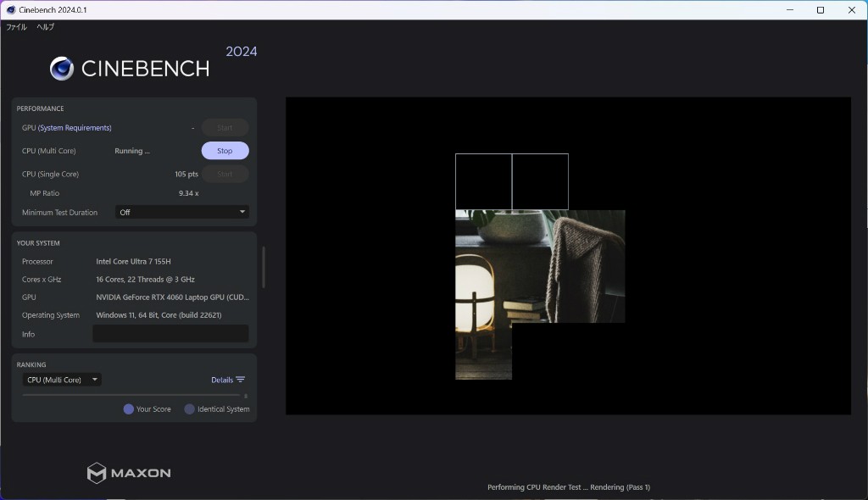Click the Cinebench logo sphere icon
The height and width of the screenshot is (500, 868).
(x=62, y=69)
